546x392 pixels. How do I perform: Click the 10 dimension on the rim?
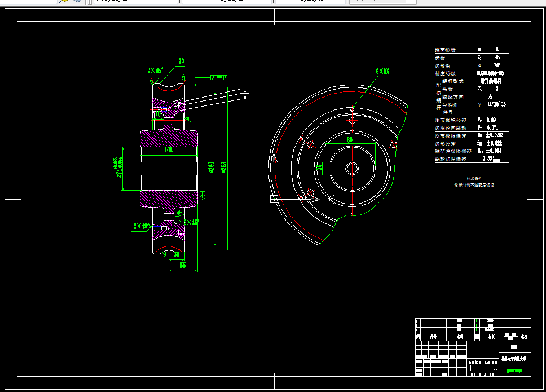(x=158, y=114)
